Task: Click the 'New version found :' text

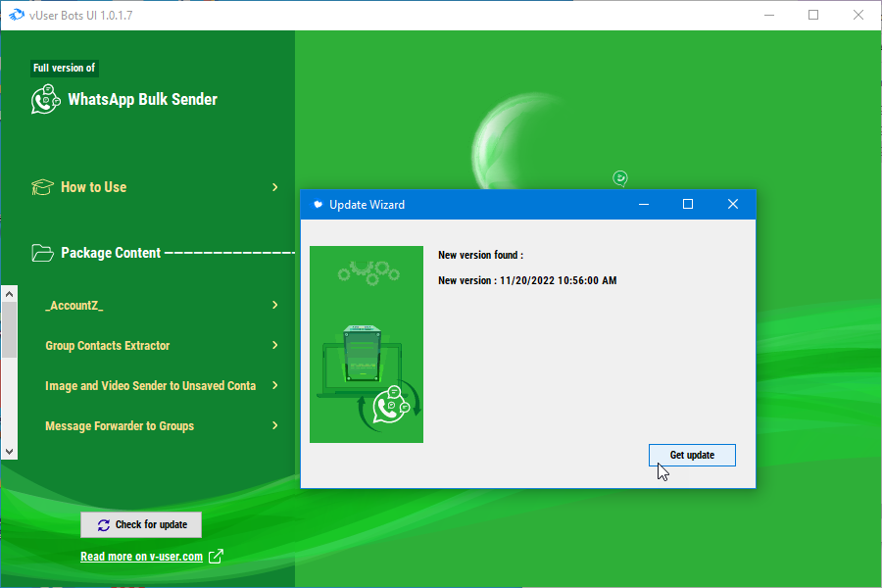Action: coord(481,255)
